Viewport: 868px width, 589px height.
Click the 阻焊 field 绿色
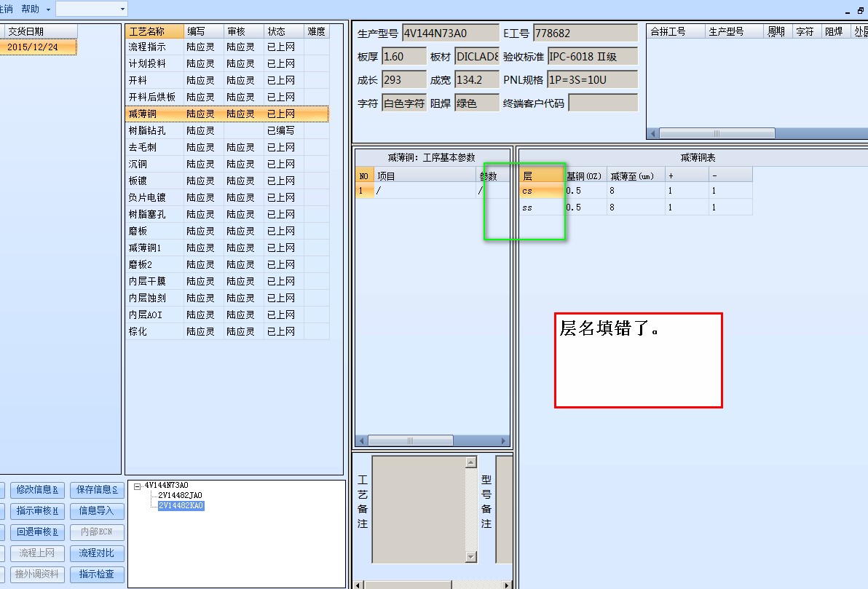click(x=477, y=103)
